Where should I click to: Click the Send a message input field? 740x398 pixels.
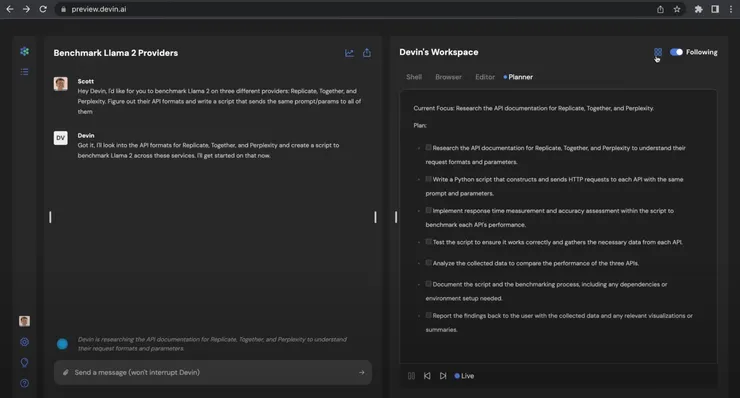tap(213, 373)
